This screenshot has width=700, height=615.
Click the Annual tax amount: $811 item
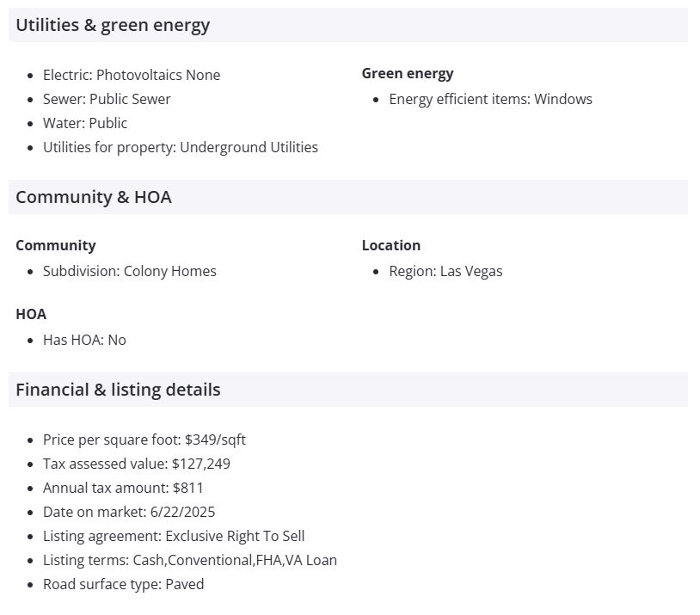(123, 488)
